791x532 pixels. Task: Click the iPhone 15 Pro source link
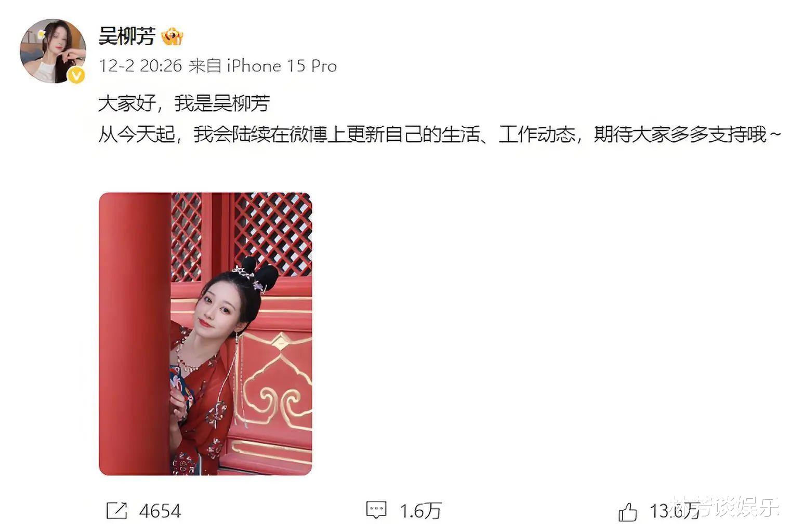[x=282, y=66]
